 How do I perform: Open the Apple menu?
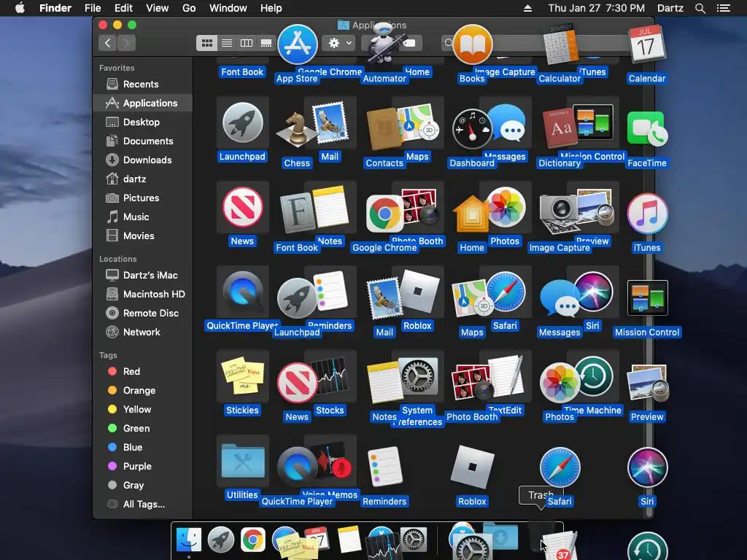click(20, 8)
